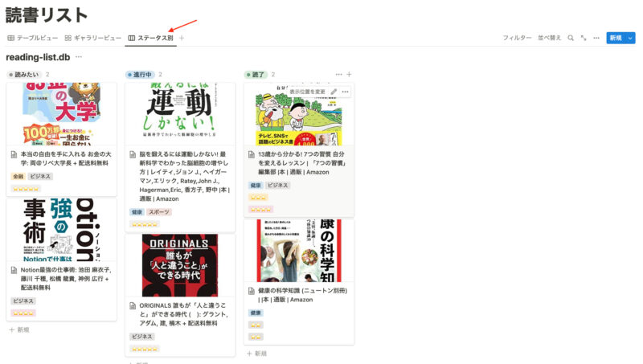The height and width of the screenshot is (364, 643).
Task: Click the page icon on Notion最強の仕事術 card
Action: pos(14,270)
